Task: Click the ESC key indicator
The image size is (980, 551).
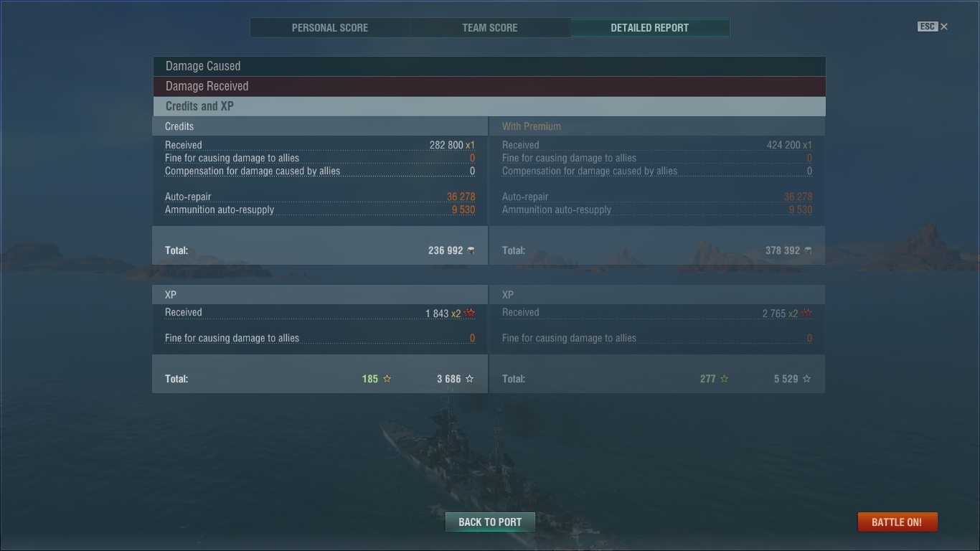Action: [x=928, y=27]
